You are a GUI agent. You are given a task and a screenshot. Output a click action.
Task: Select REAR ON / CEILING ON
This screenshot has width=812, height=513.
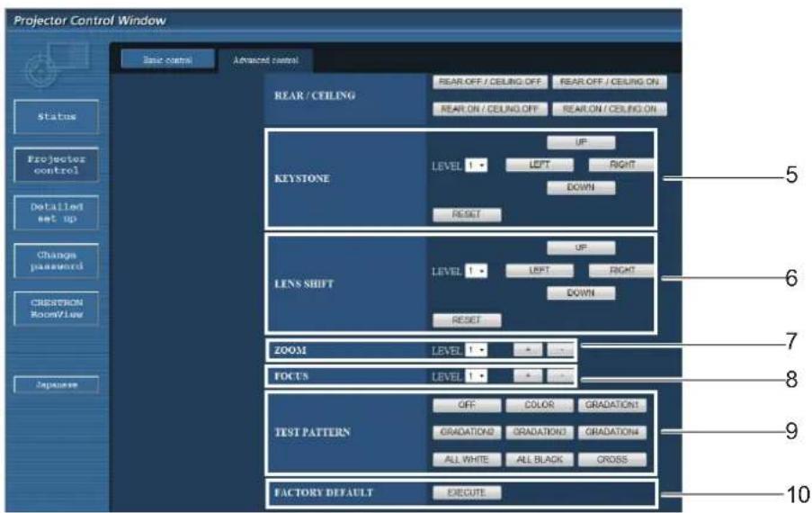610,109
